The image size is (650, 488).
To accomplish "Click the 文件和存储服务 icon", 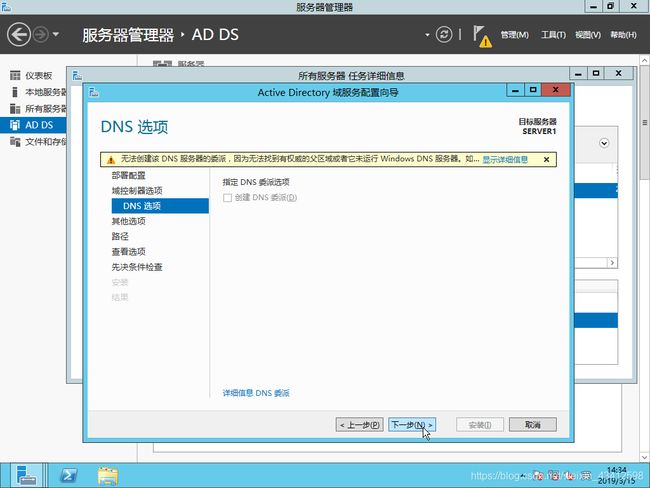I will coord(15,142).
